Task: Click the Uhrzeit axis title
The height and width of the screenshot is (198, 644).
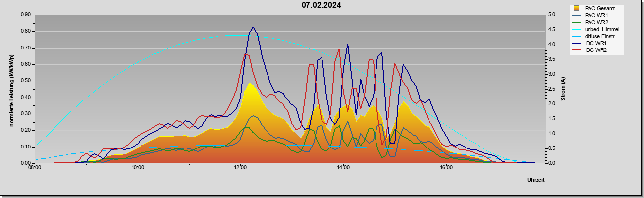Action: (x=536, y=180)
